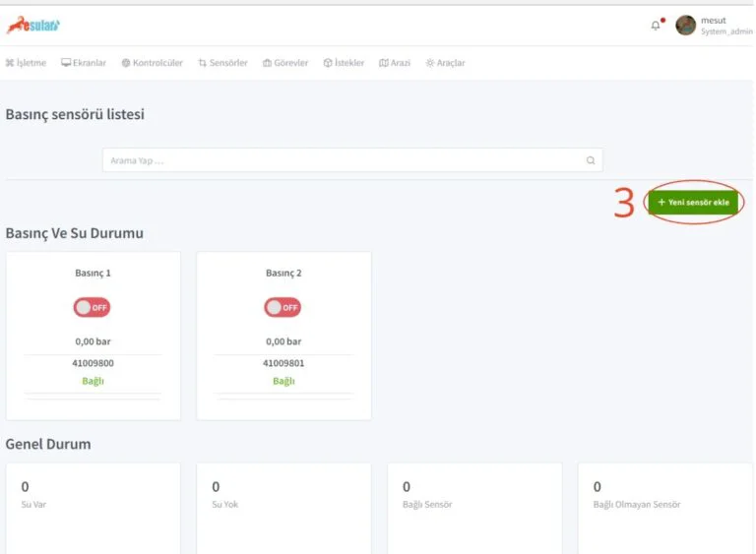
Task: Open the Ekranlar menu
Action: click(84, 63)
